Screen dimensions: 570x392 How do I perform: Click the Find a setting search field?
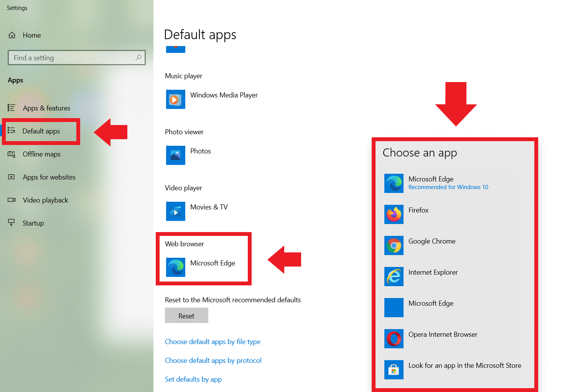click(x=76, y=58)
